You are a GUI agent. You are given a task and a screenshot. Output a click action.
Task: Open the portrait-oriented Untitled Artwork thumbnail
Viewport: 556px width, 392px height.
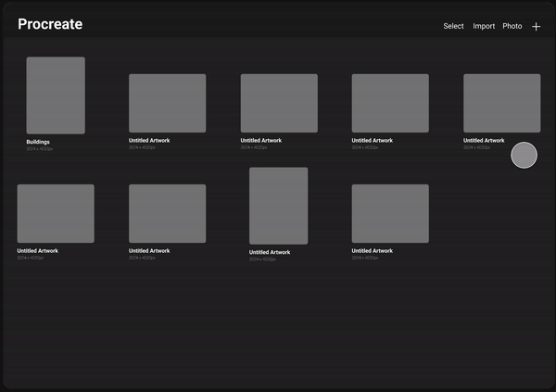(x=278, y=206)
